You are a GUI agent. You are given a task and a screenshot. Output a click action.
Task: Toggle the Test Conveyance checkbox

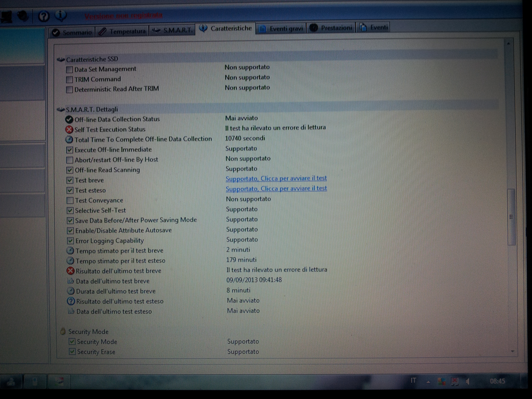coord(70,200)
